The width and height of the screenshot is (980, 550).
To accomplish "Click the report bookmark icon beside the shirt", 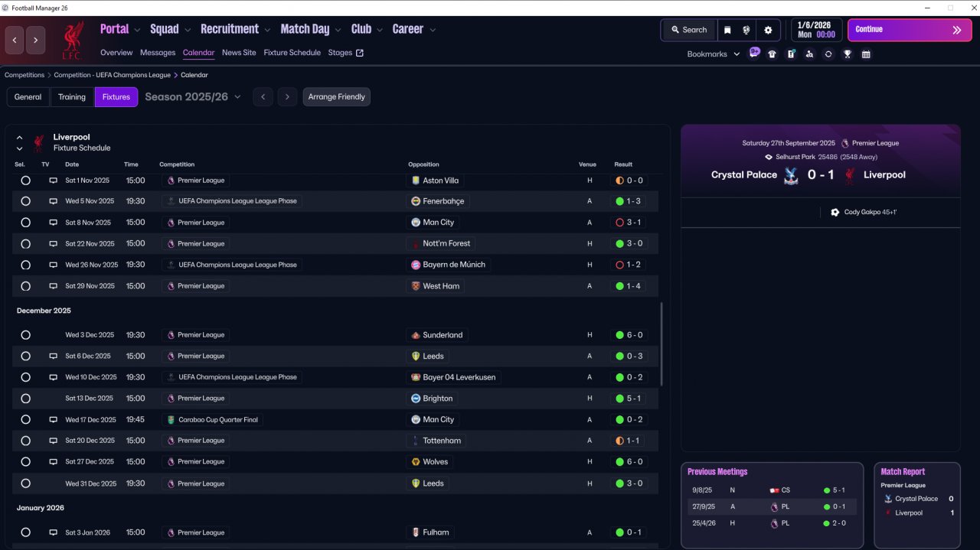I will pyautogui.click(x=791, y=54).
